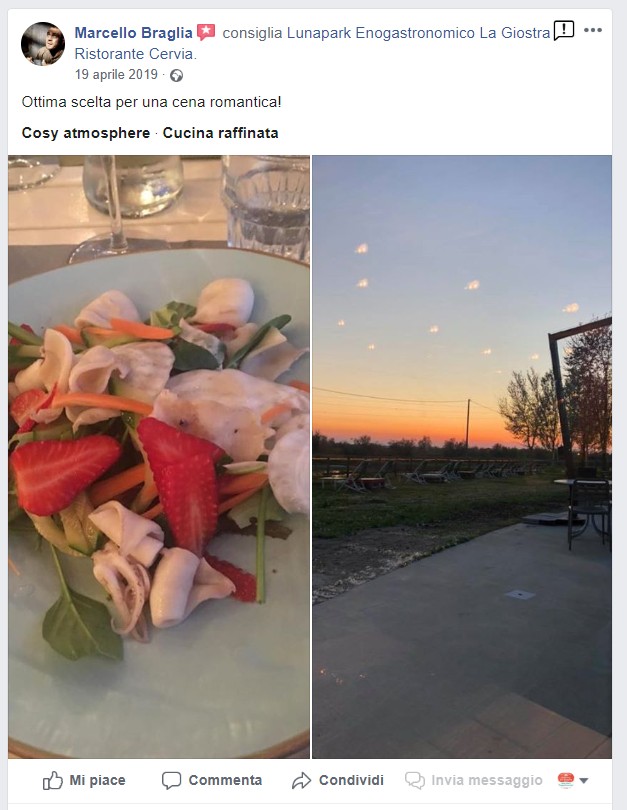Click the Commenta speech bubble icon

pos(171,780)
